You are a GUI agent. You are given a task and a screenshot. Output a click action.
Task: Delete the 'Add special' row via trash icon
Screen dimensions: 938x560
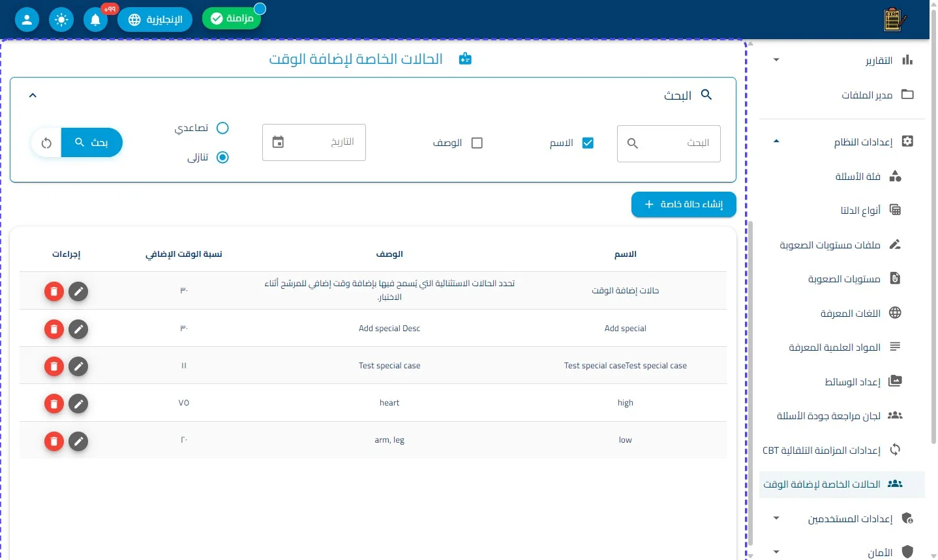point(54,329)
